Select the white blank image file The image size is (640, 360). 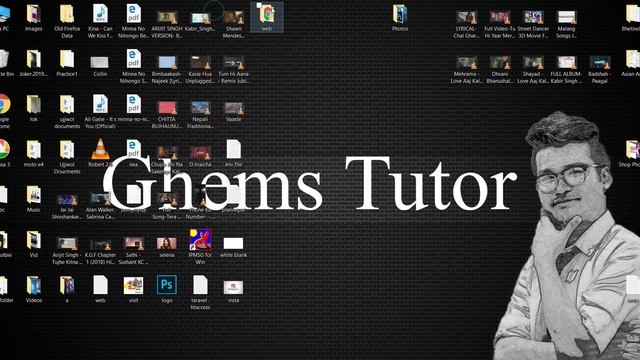coord(233,244)
